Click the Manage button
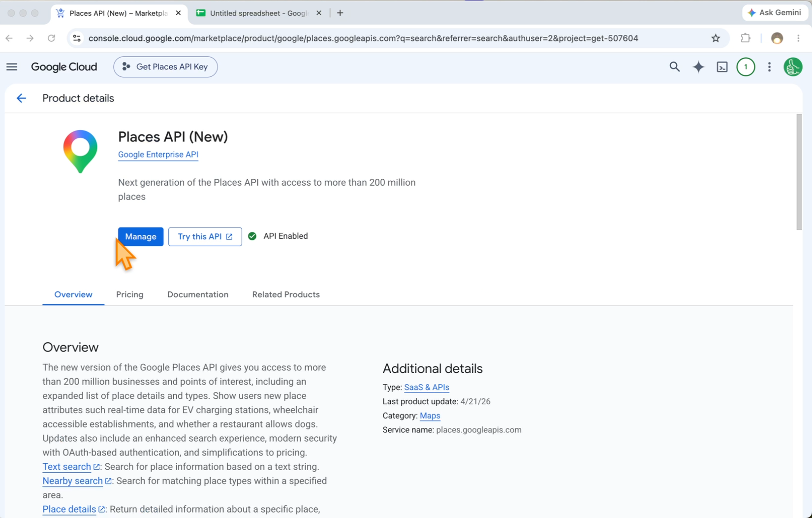The width and height of the screenshot is (812, 518). point(141,237)
